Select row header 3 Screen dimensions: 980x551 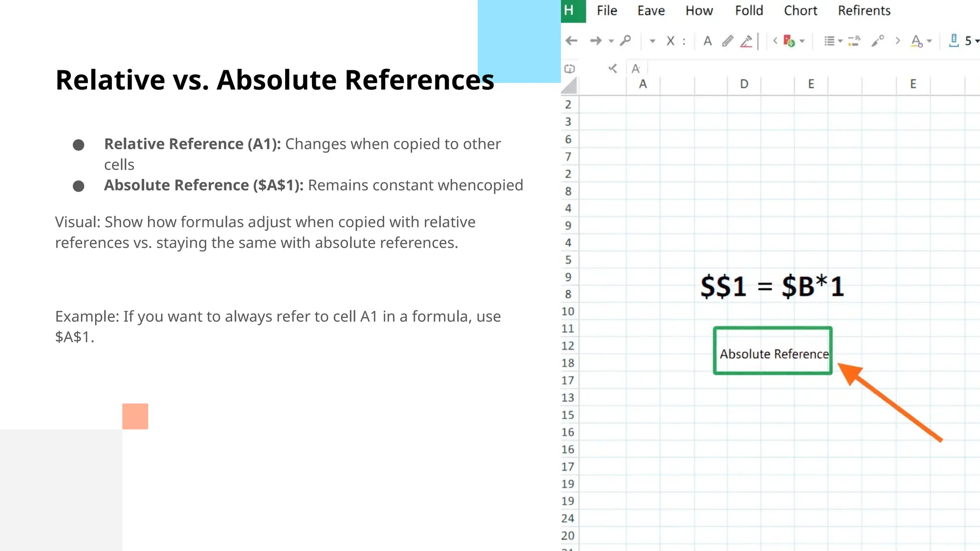click(x=568, y=122)
